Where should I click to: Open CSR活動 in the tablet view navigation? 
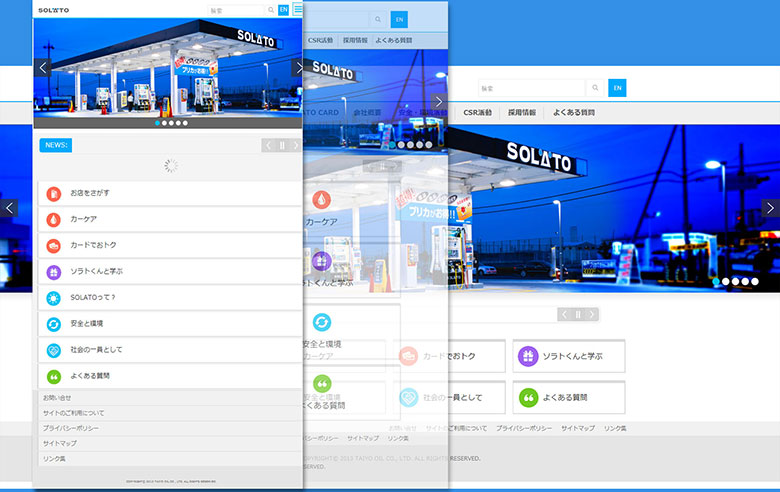pos(320,40)
